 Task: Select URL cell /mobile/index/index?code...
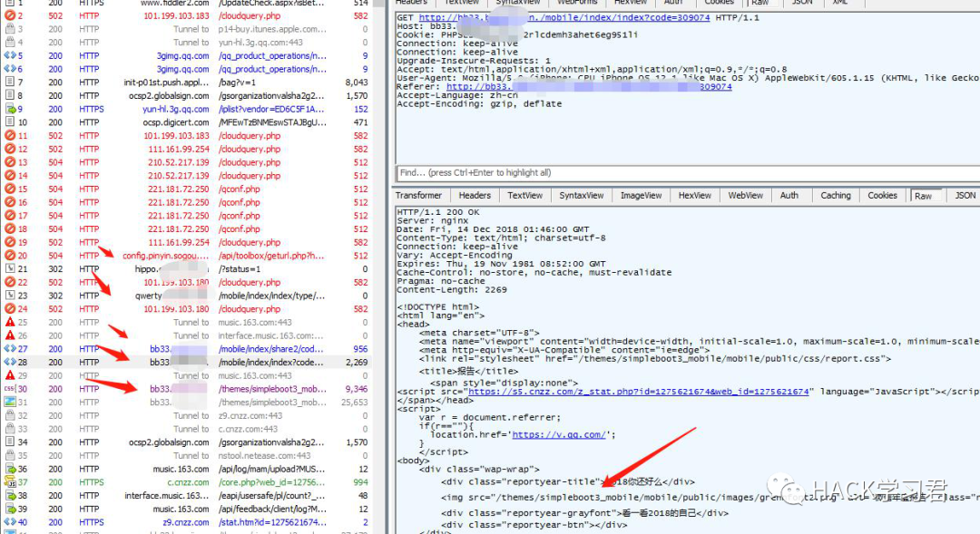[x=271, y=363]
